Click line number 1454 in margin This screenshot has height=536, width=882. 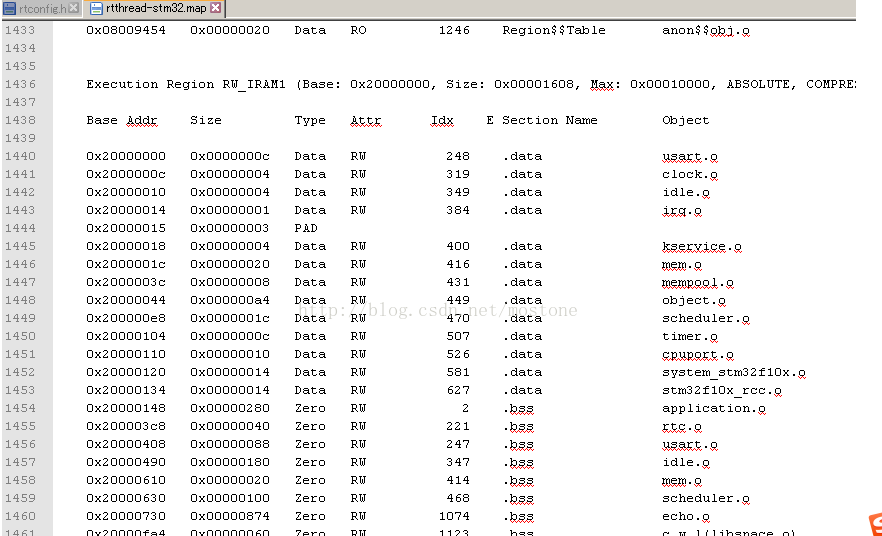(20, 408)
